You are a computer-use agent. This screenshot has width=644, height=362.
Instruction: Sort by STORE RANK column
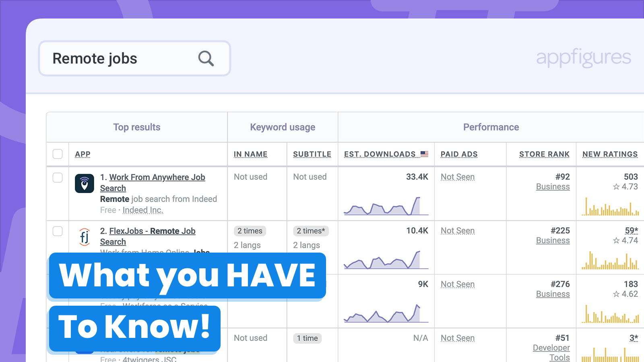coord(544,154)
